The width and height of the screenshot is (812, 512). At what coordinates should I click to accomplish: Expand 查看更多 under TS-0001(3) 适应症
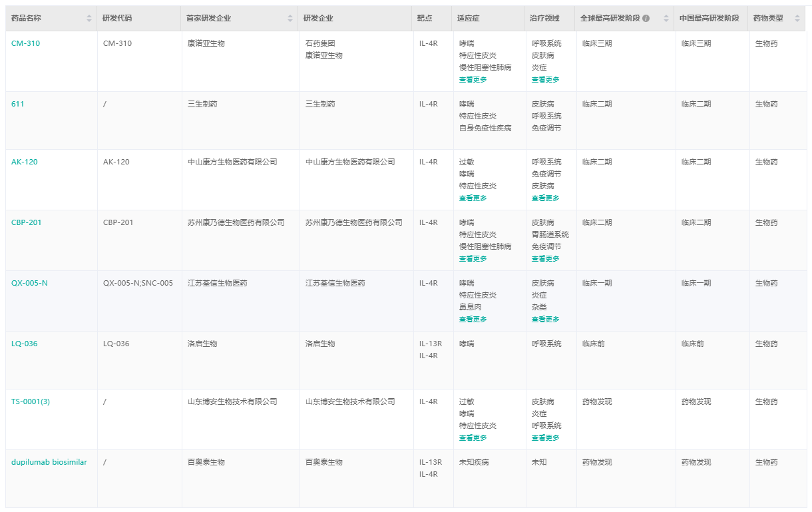(x=473, y=437)
